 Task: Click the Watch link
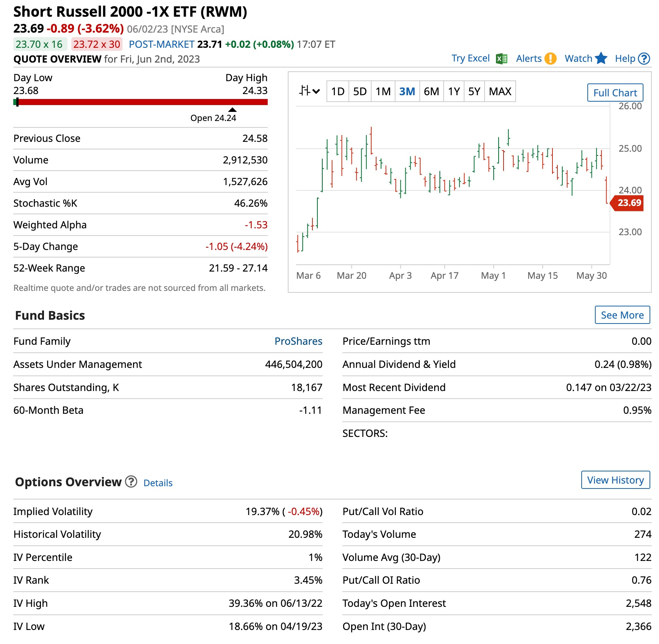point(578,58)
